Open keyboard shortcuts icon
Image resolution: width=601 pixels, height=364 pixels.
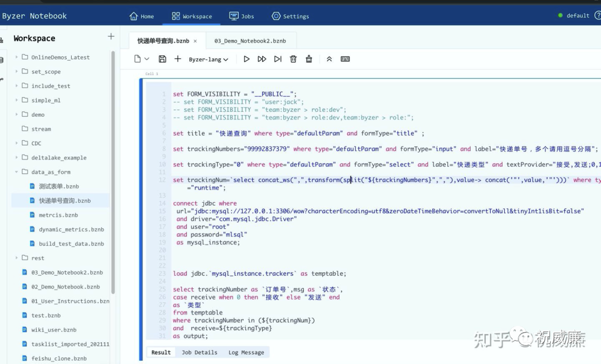click(x=345, y=59)
